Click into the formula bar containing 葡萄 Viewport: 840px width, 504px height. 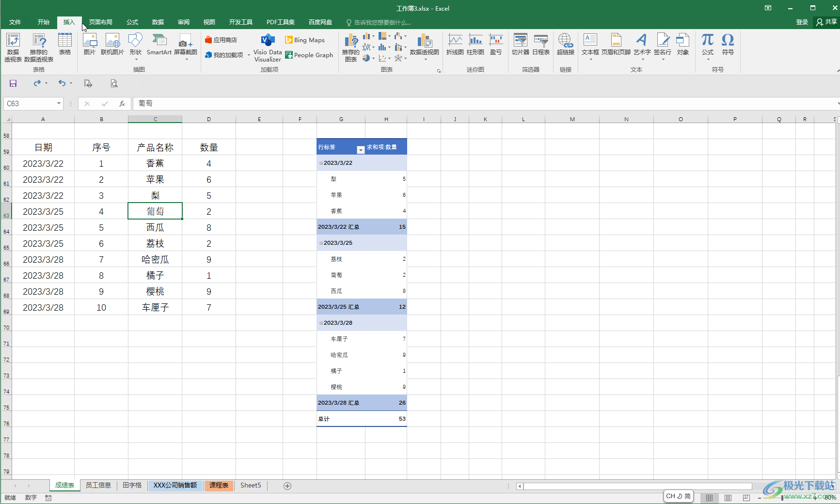point(485,103)
